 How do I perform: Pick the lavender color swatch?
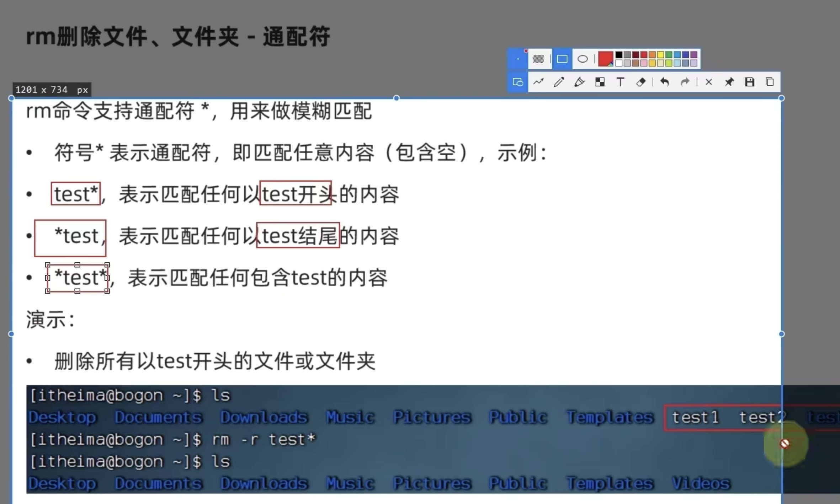[x=694, y=63]
